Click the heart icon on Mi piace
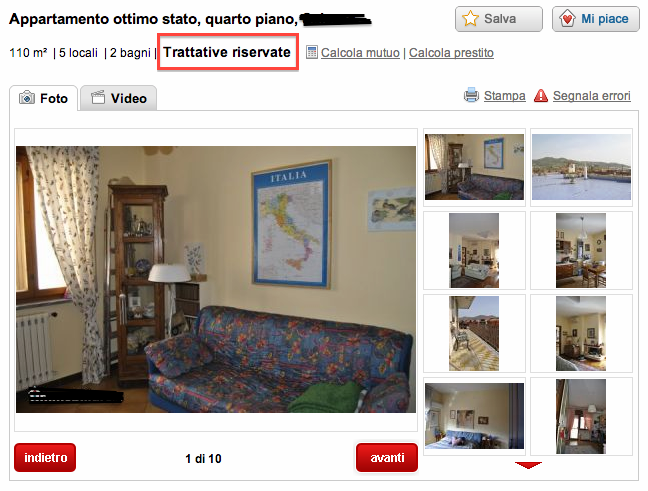The height and width of the screenshot is (491, 648). point(567,19)
